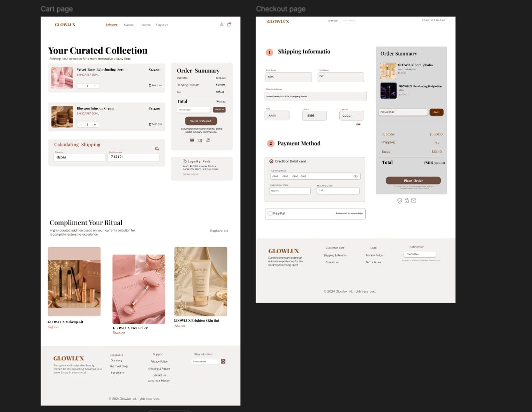This screenshot has width=532, height=412.
Task: Click About our Mission footer link
Action: click(x=159, y=381)
